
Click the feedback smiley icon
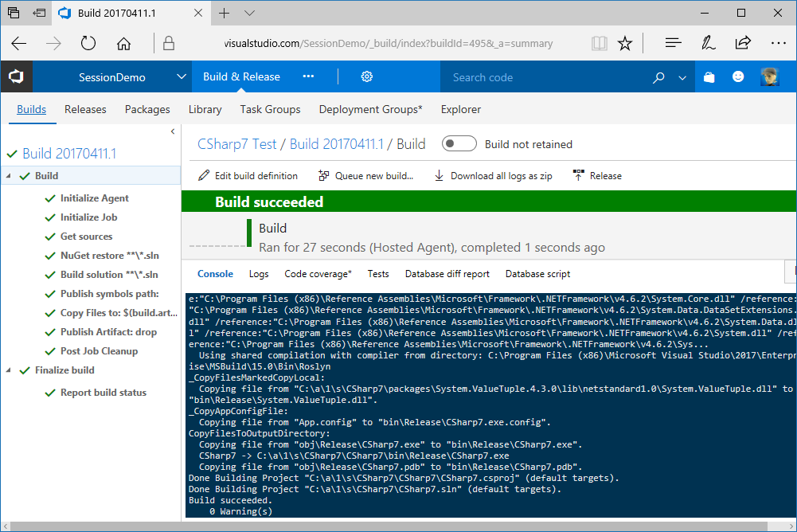pyautogui.click(x=738, y=76)
